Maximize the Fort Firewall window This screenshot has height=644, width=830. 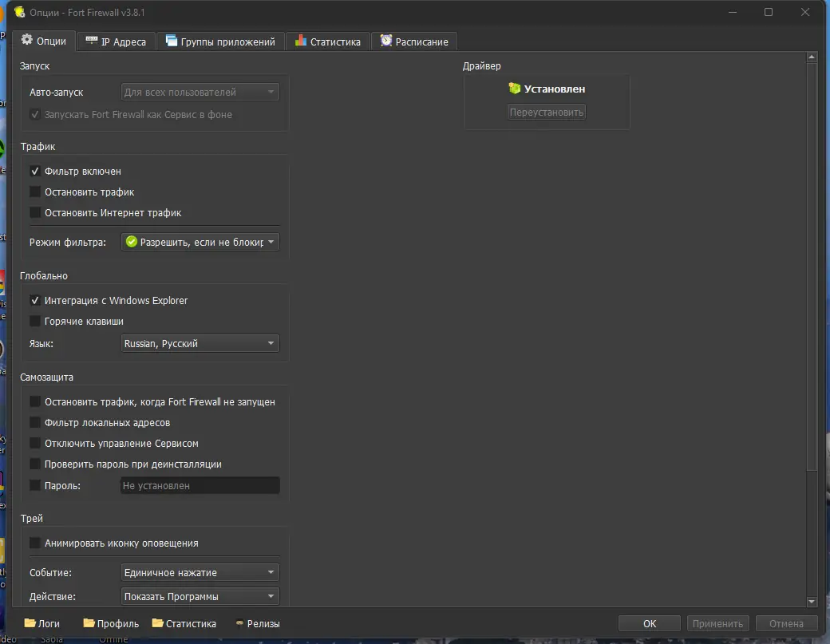pos(769,12)
